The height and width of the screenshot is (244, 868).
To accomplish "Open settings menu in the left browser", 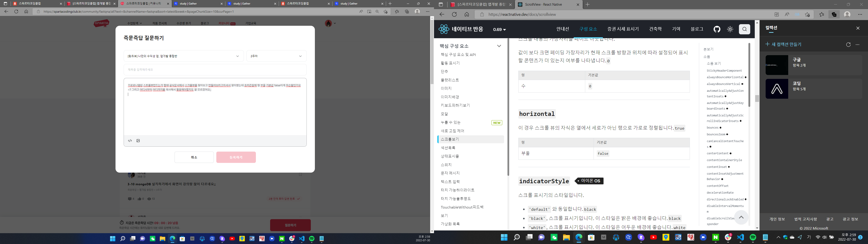I will [428, 12].
